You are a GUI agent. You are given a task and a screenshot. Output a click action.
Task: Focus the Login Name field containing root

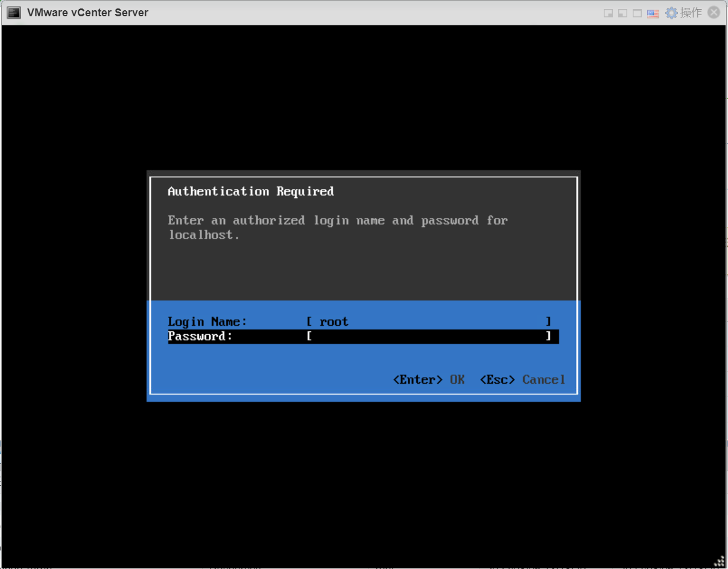(429, 322)
